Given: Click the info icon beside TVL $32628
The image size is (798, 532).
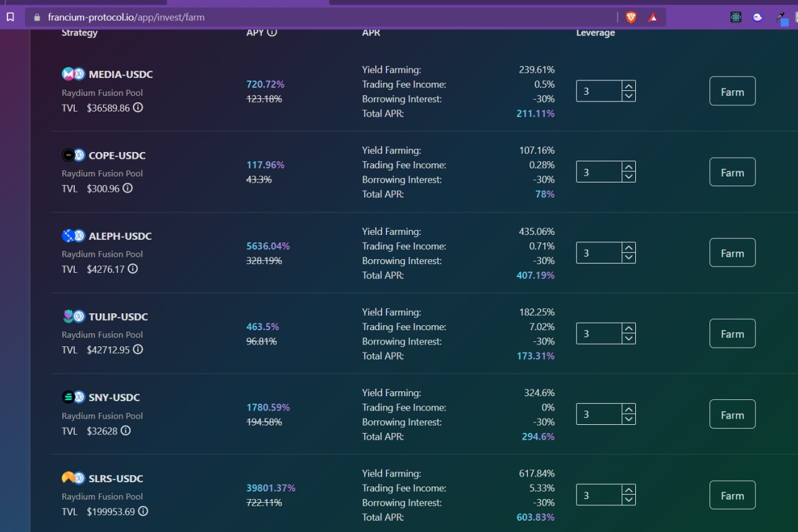Looking at the screenshot, I should [x=125, y=430].
